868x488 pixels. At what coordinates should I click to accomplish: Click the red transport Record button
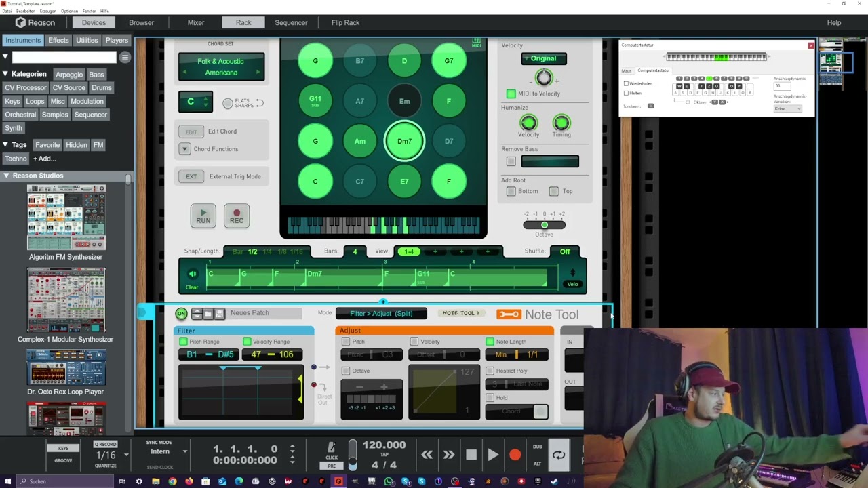[x=515, y=455]
